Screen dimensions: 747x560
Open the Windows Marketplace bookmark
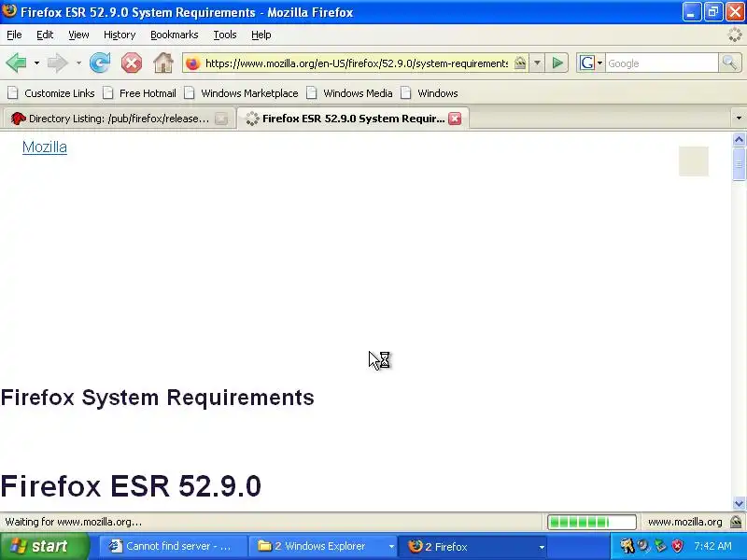tap(242, 92)
